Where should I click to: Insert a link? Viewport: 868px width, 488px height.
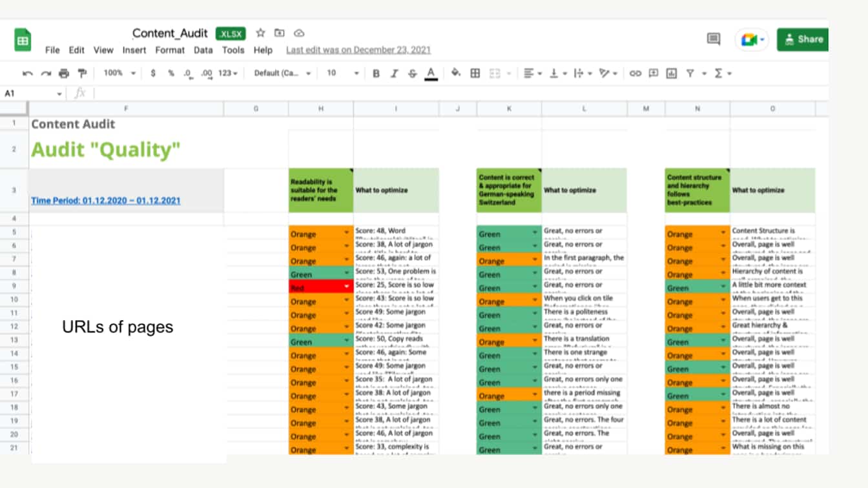point(636,73)
